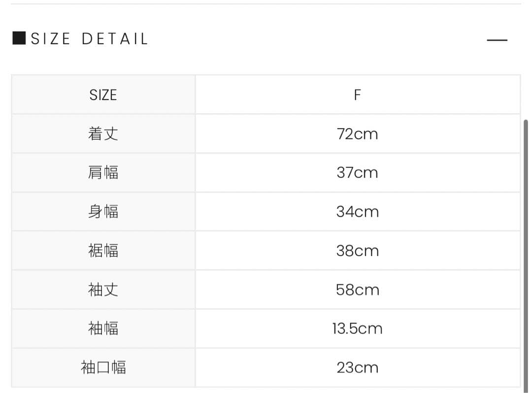Select the 38cm value cell

tap(357, 251)
